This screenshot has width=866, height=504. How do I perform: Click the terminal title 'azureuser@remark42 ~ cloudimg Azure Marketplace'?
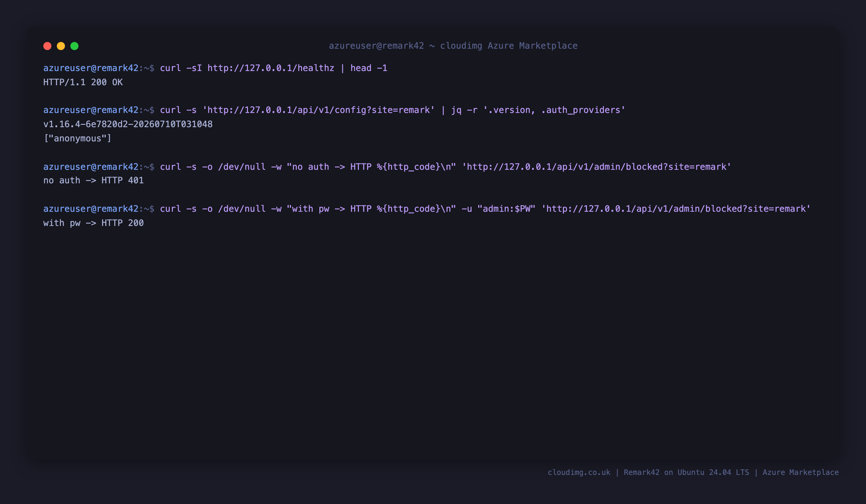(453, 46)
